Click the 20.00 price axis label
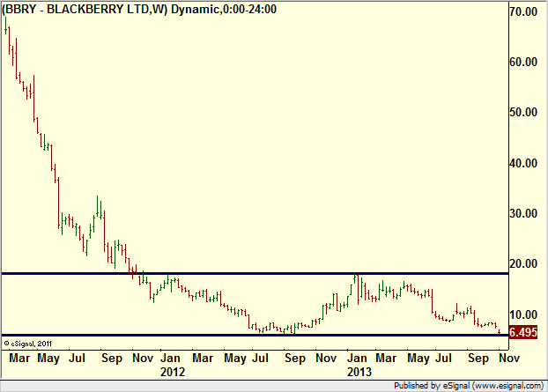Viewport: 548px width, 392px height. (523, 263)
